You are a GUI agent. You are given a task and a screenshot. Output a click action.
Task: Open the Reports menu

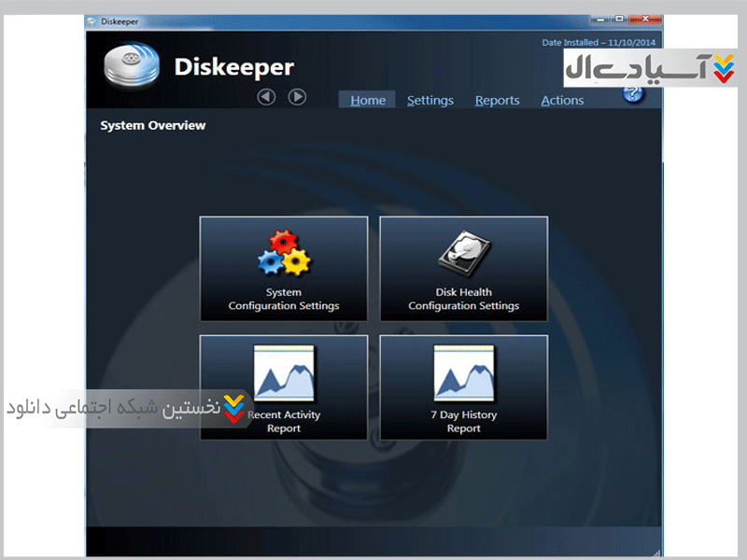click(x=497, y=101)
